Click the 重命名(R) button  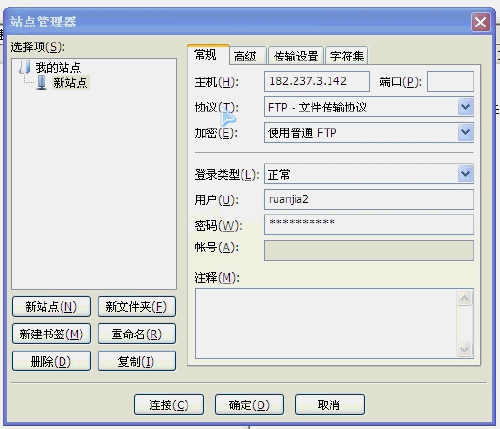(137, 334)
